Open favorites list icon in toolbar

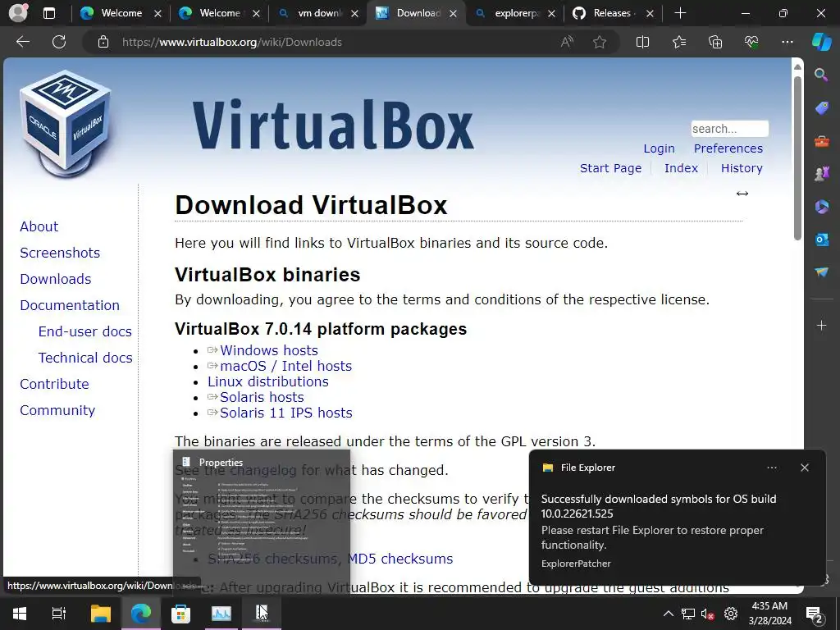(x=678, y=42)
